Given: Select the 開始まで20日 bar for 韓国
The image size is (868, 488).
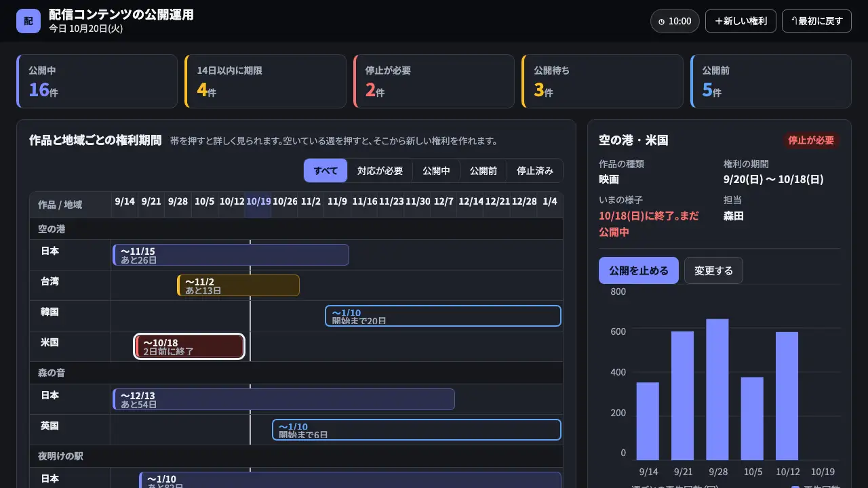Looking at the screenshot, I should click(x=443, y=316).
